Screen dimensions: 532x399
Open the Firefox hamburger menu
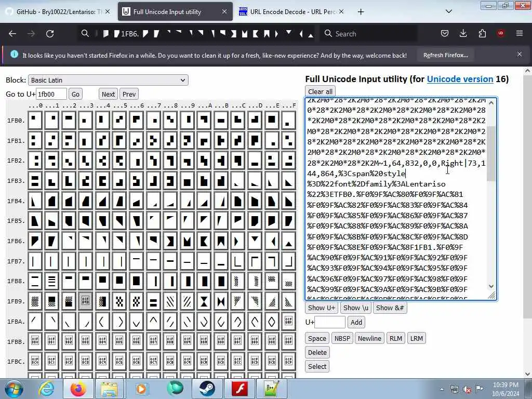[x=520, y=33]
